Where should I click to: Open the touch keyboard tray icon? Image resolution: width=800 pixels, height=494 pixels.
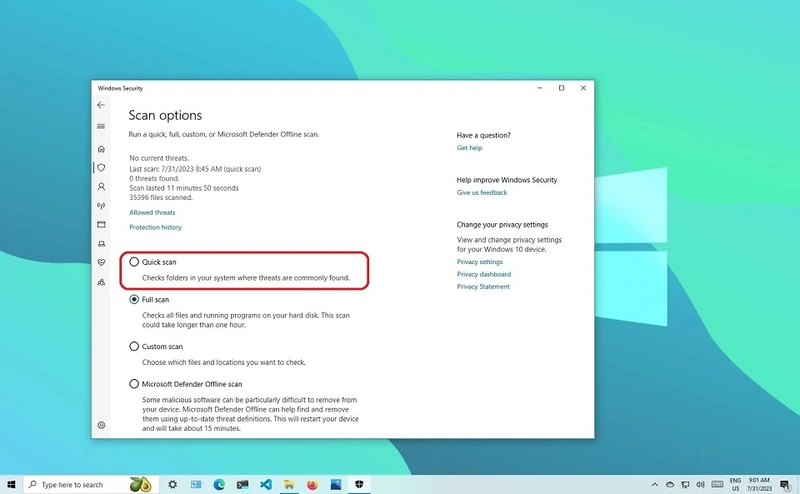(x=717, y=484)
